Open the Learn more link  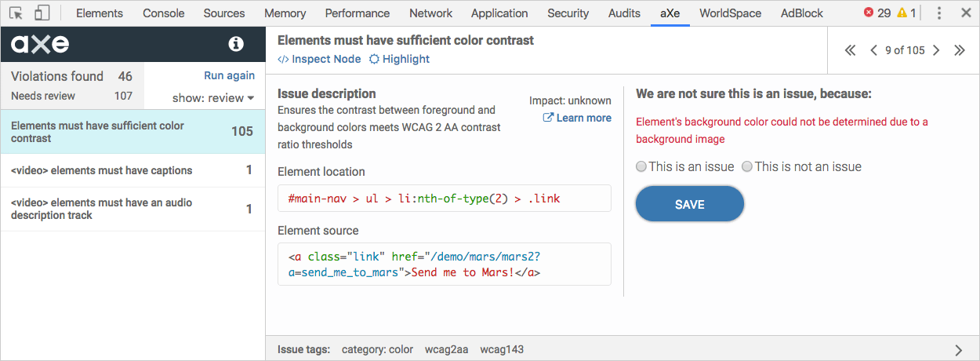pos(577,118)
